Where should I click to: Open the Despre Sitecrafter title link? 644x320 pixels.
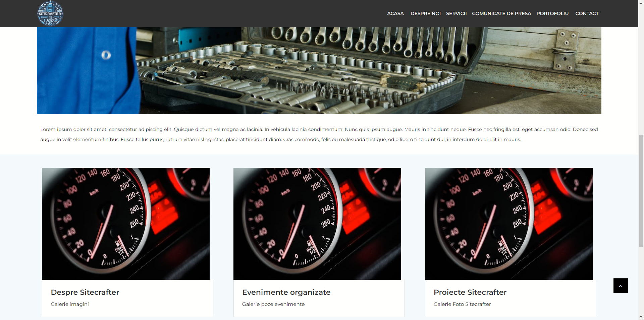tap(85, 292)
